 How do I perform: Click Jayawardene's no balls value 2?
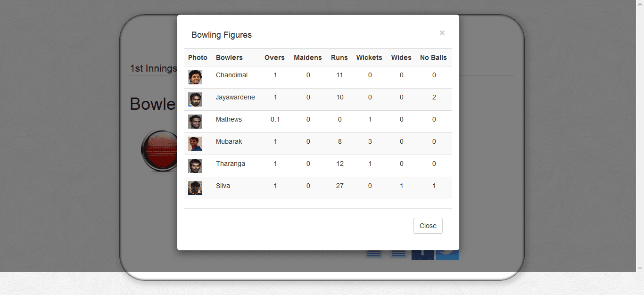(434, 97)
